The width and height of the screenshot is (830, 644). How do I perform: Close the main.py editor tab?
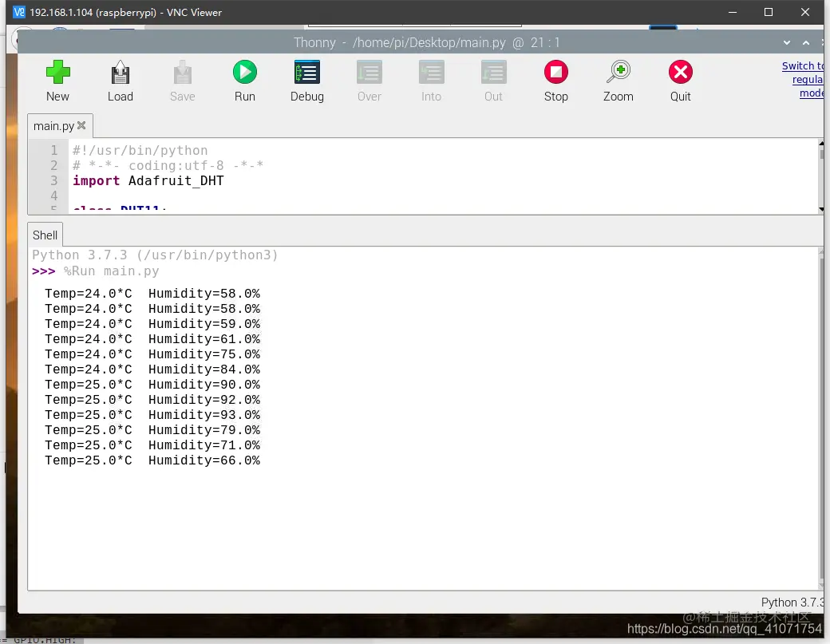tap(81, 125)
